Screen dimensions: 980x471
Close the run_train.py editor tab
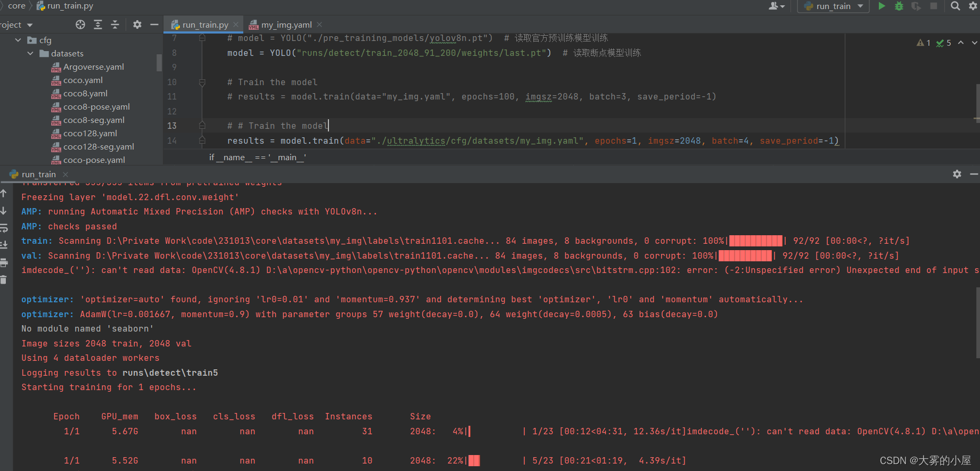tap(237, 25)
